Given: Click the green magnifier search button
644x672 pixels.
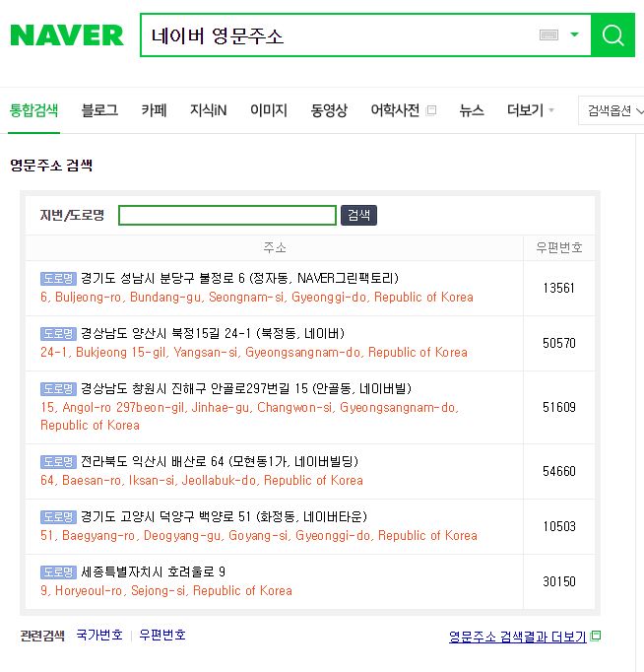Looking at the screenshot, I should click(612, 34).
